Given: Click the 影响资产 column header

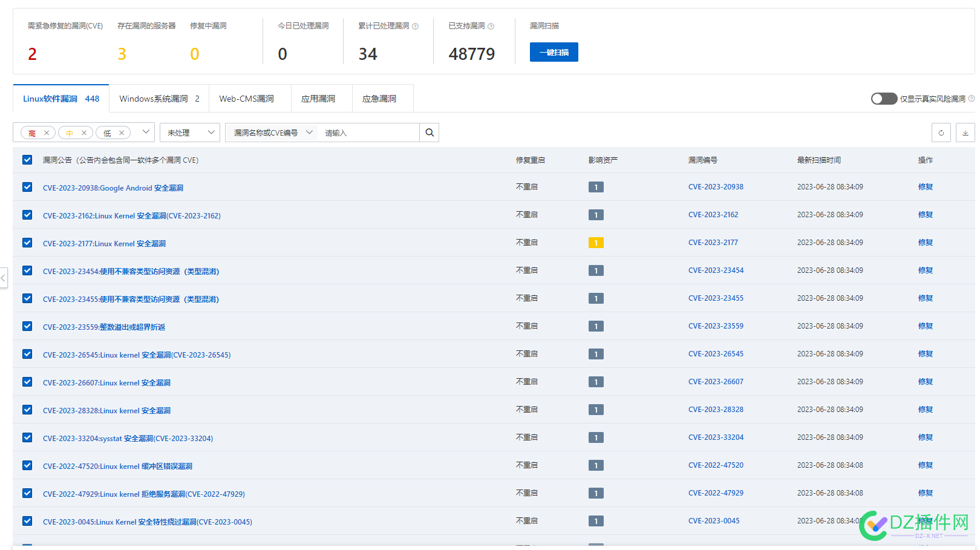Looking at the screenshot, I should [x=603, y=160].
